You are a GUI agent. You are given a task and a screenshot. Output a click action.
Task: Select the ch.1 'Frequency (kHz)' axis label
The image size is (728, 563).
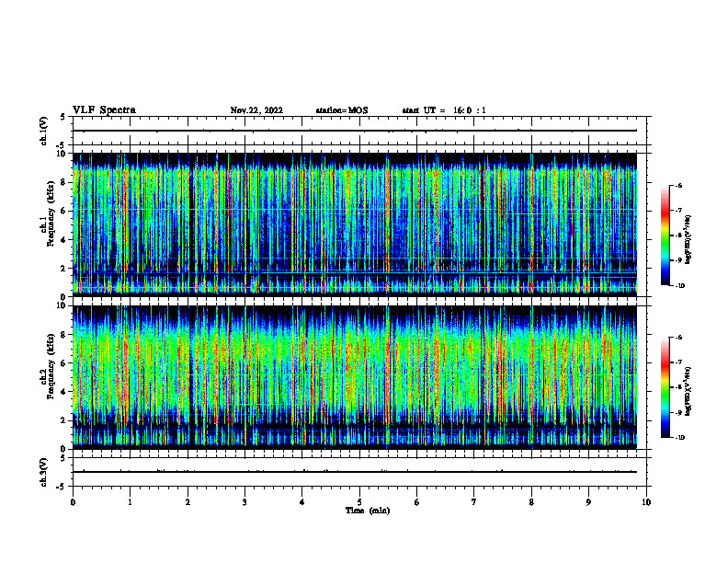pos(51,213)
